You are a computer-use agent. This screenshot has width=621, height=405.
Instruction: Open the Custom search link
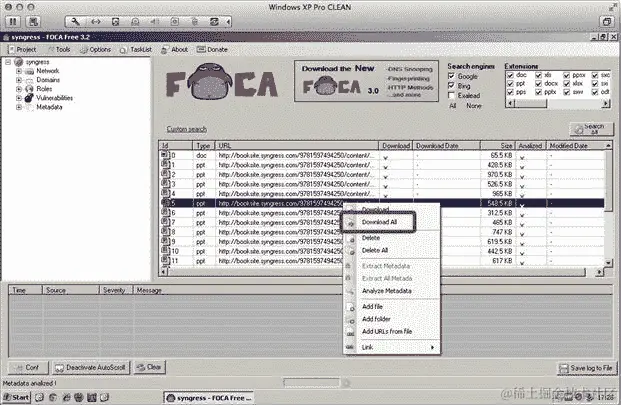[187, 129]
